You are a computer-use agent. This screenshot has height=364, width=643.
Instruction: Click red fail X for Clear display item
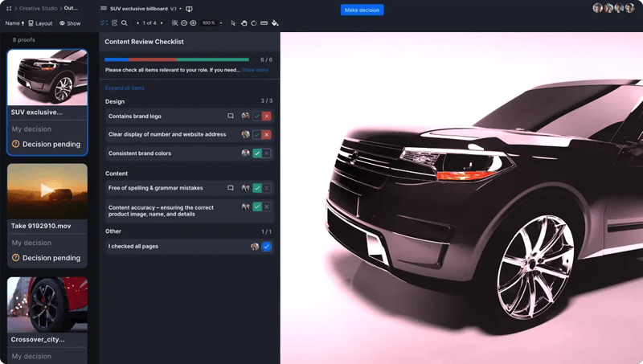[x=267, y=134]
